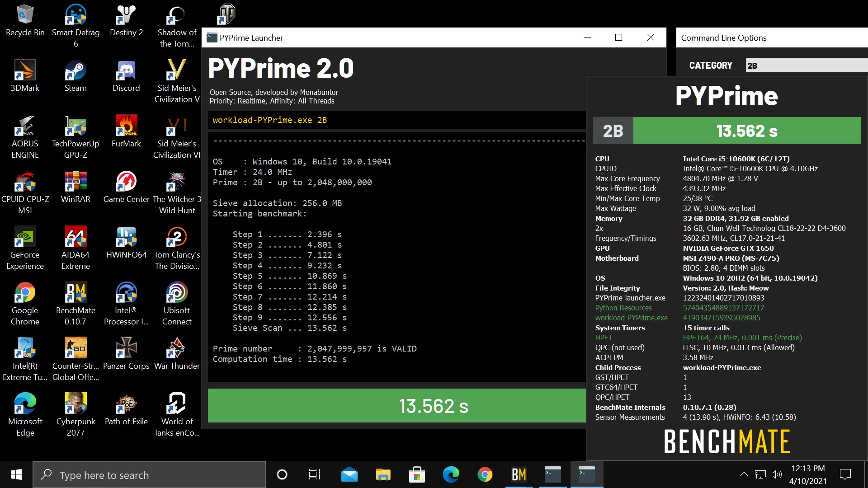Open the Steam desktop shortcut
This screenshot has height=488, width=868.
tap(75, 76)
